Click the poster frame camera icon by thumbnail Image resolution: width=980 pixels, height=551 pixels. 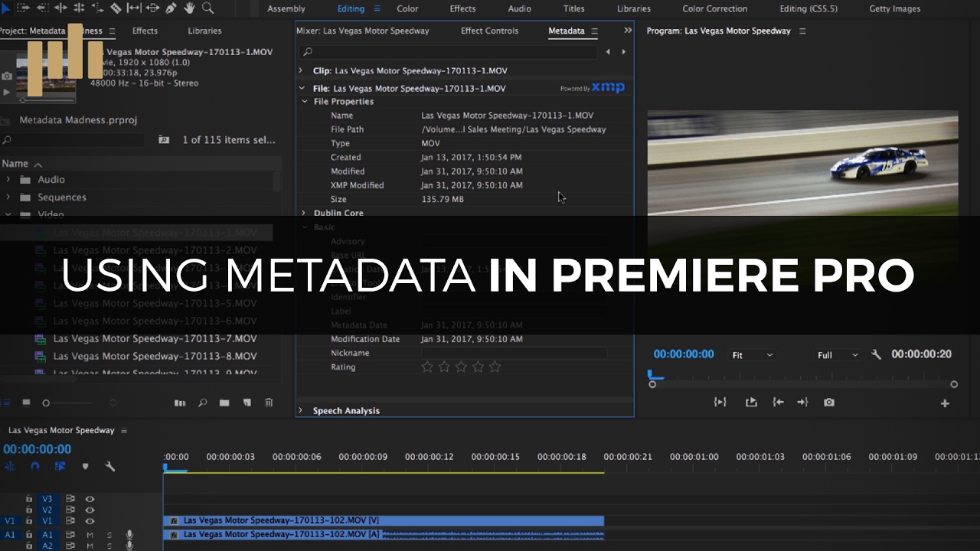7,76
